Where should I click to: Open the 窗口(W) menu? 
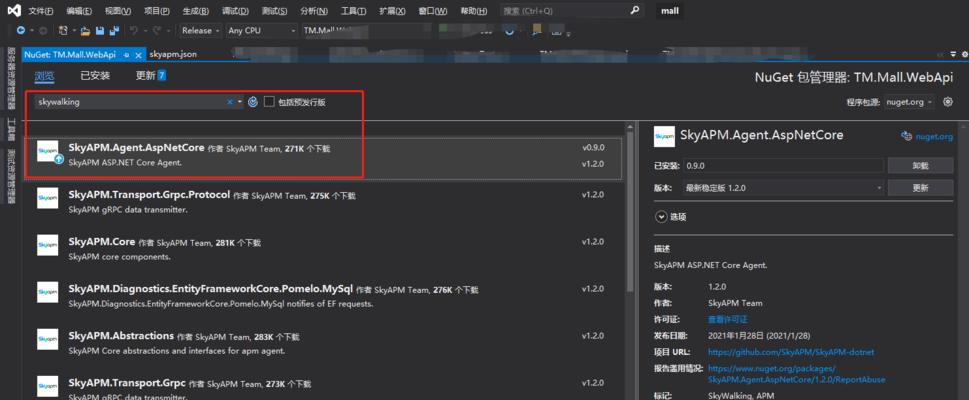pos(433,11)
